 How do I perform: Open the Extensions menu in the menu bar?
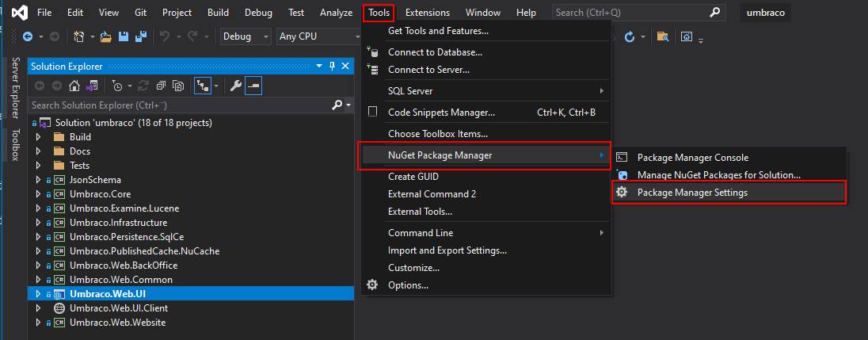pos(427,13)
